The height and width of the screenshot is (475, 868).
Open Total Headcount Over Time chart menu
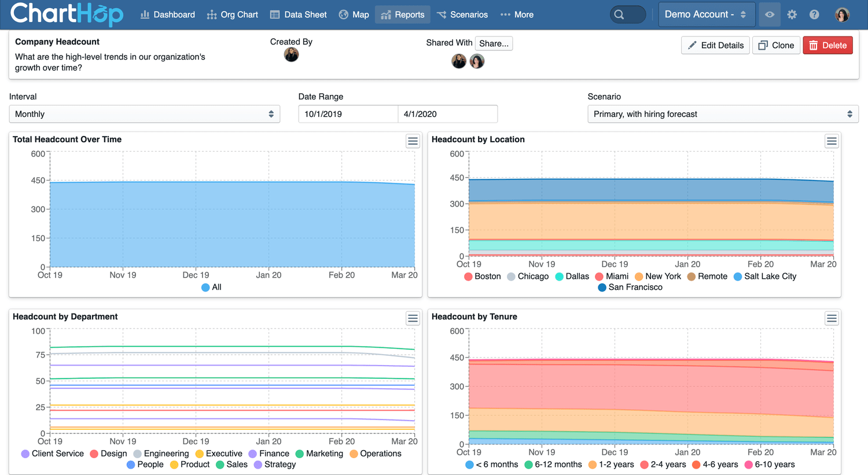point(413,141)
